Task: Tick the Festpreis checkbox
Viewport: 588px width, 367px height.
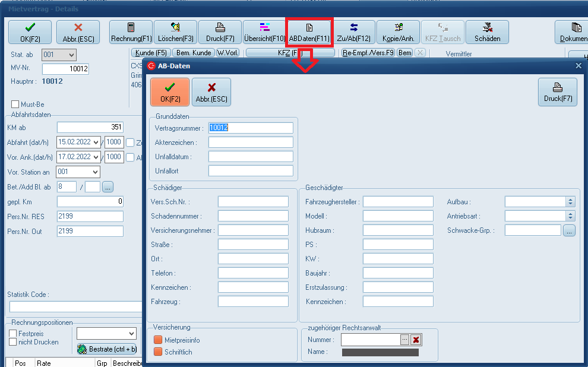Action: (x=13, y=334)
